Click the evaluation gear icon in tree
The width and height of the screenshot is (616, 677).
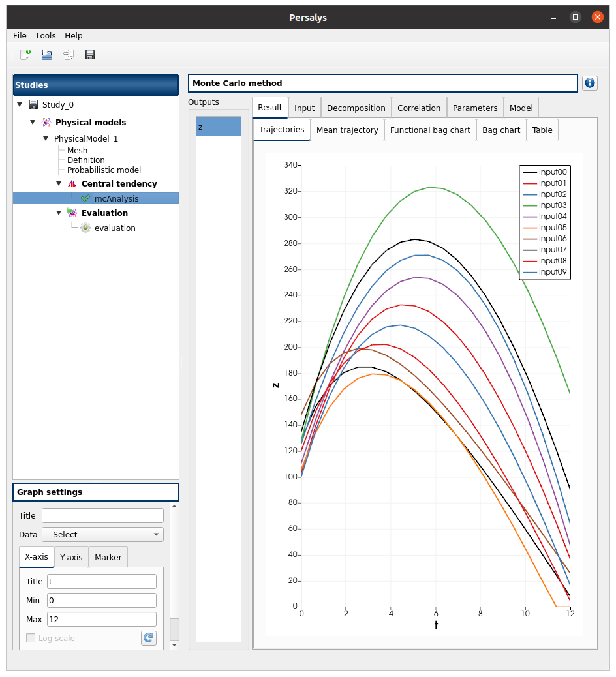(x=85, y=228)
